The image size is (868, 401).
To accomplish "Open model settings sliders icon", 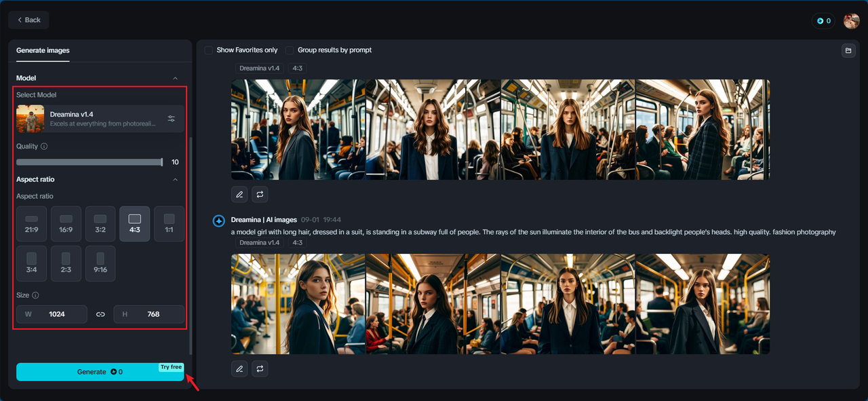I will tap(172, 119).
